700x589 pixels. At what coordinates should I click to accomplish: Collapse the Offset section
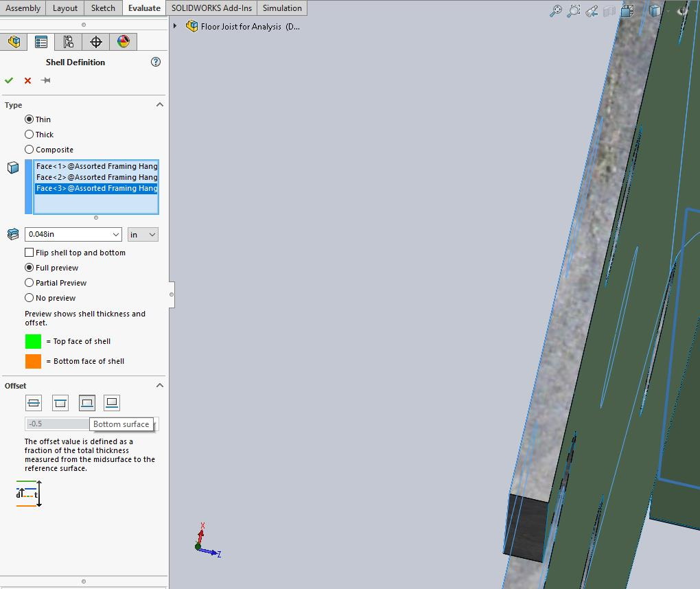click(160, 385)
